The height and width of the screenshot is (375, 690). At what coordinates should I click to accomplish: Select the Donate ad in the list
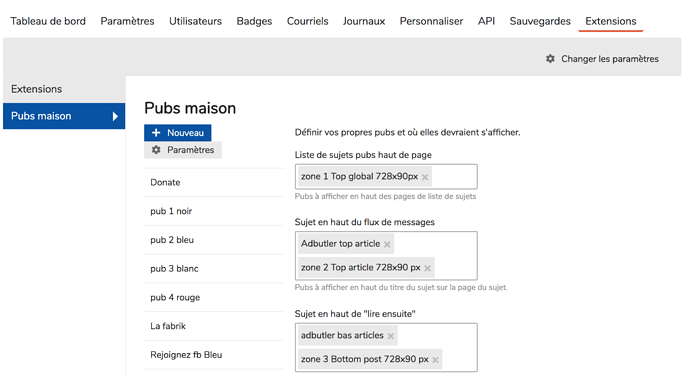(x=214, y=182)
